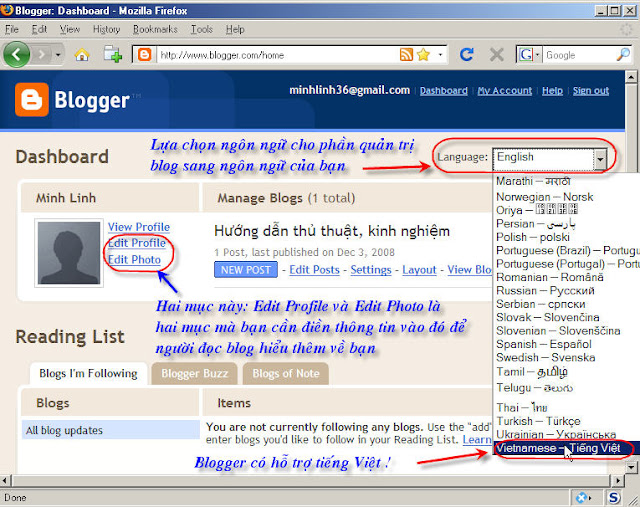The height and width of the screenshot is (507, 640).
Task: Open the View Profile link
Action: pos(139,227)
